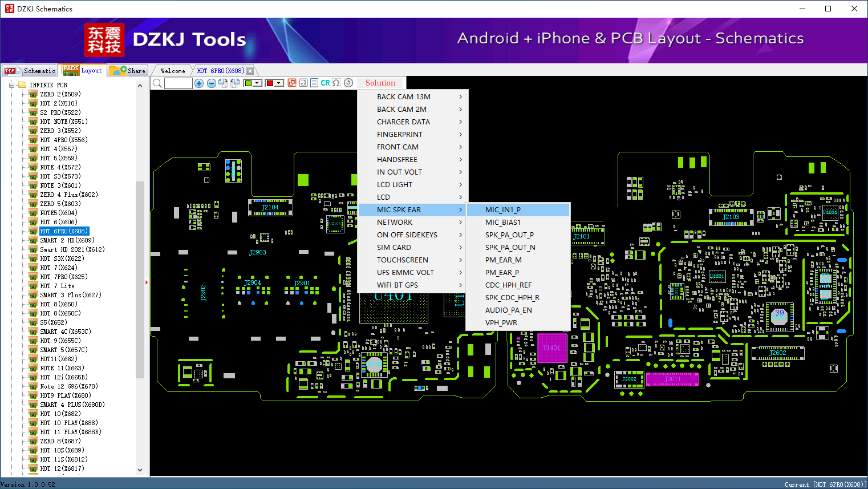Select HOT 12(X817) tree item
This screenshot has height=489, width=868.
click(62, 468)
